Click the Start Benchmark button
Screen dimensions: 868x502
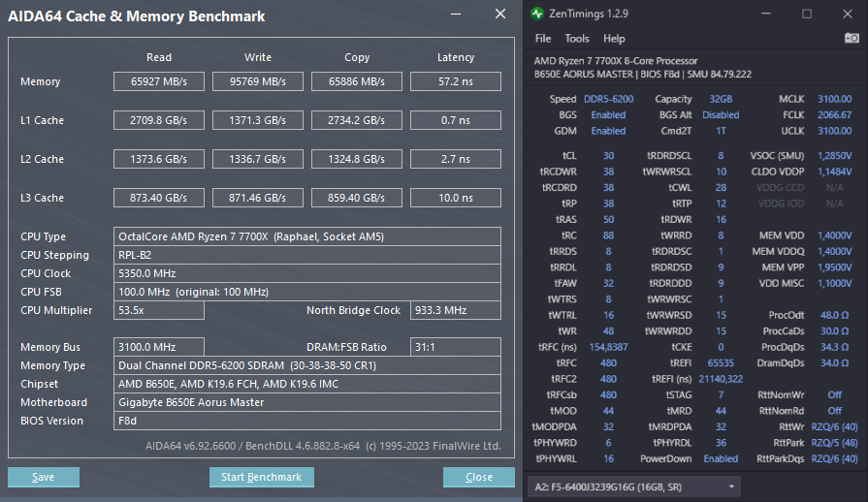tap(262, 477)
